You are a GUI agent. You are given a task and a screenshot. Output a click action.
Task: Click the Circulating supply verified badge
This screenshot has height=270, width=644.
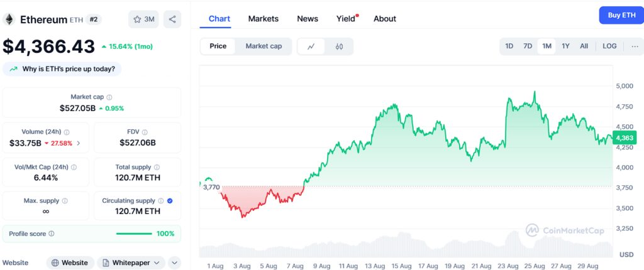click(x=170, y=201)
